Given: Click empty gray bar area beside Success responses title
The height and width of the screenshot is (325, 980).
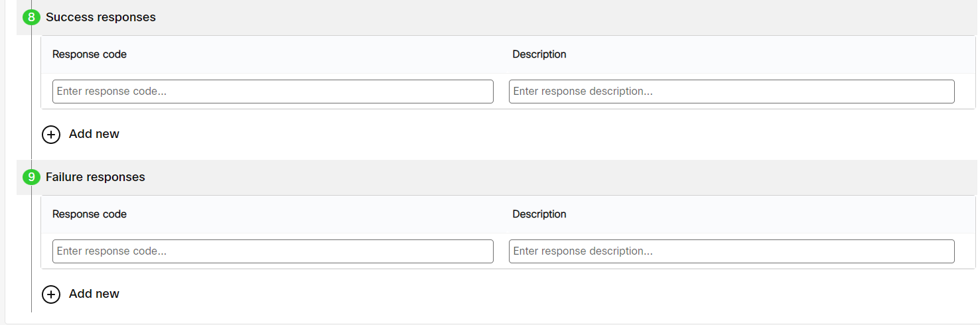Looking at the screenshot, I should [564, 17].
